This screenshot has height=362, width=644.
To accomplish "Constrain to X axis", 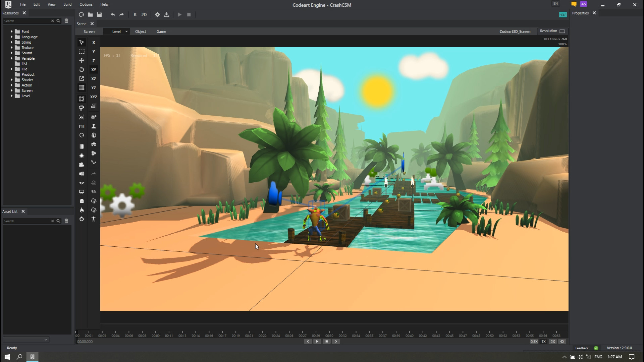I will 94,43.
